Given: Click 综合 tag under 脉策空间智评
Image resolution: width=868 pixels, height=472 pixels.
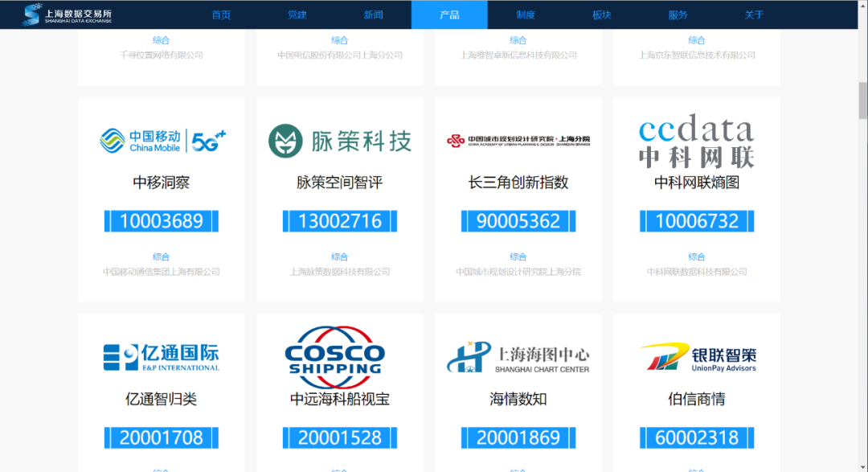Looking at the screenshot, I should coord(340,257).
